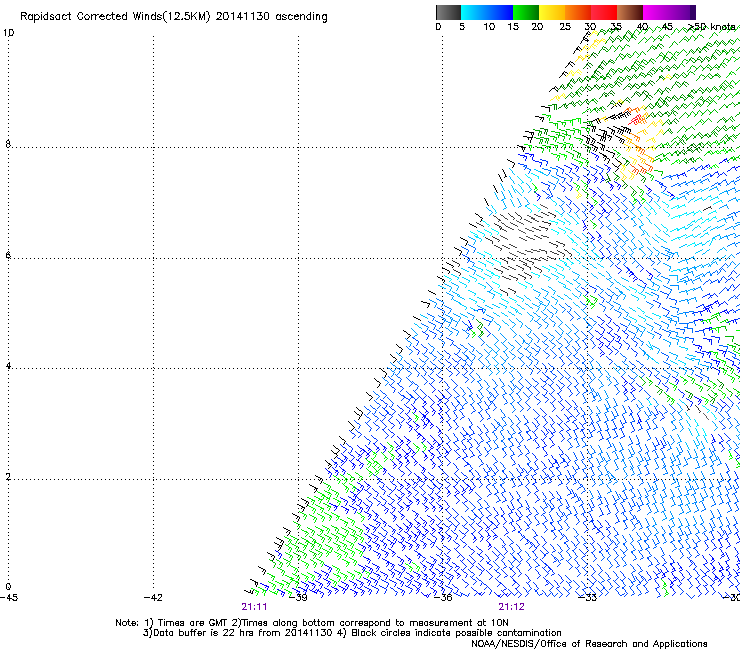Click the brown 35-40 knots legend segment

630,12
